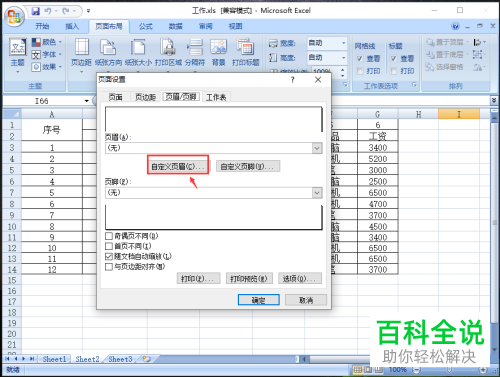Switch to the 公式 ribbon tab
The width and height of the screenshot is (500, 377).
tap(146, 26)
